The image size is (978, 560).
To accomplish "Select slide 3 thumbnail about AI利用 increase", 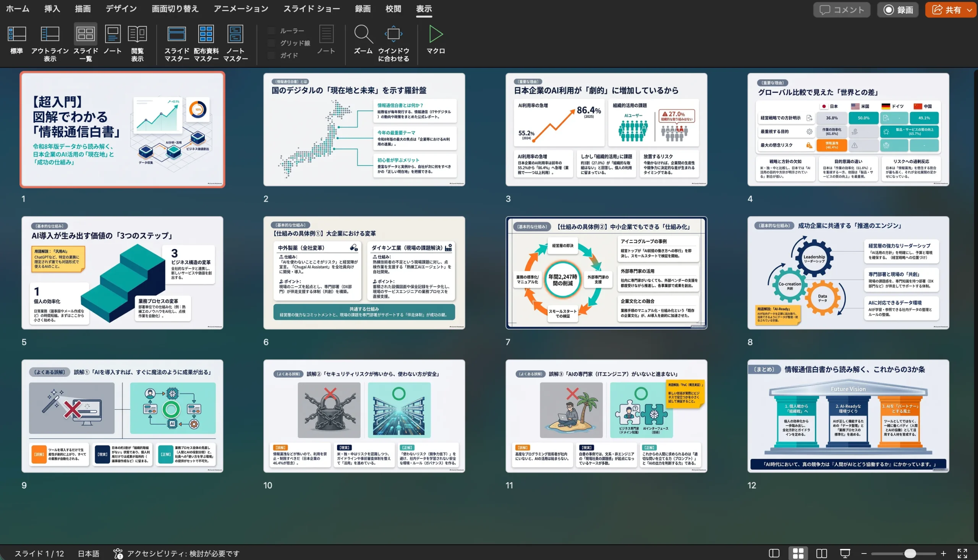I will pyautogui.click(x=606, y=129).
